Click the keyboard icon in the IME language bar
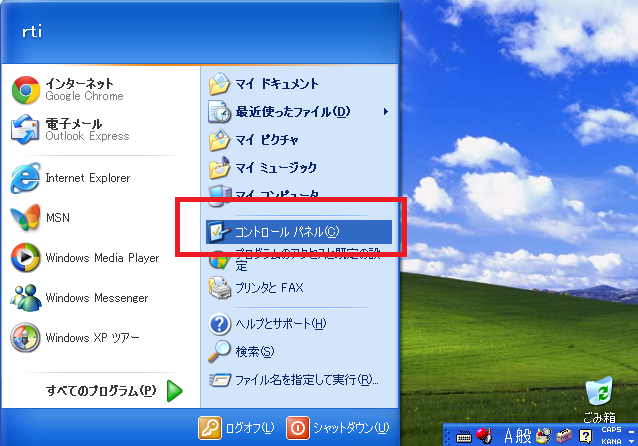The image size is (638, 446). tap(463, 437)
